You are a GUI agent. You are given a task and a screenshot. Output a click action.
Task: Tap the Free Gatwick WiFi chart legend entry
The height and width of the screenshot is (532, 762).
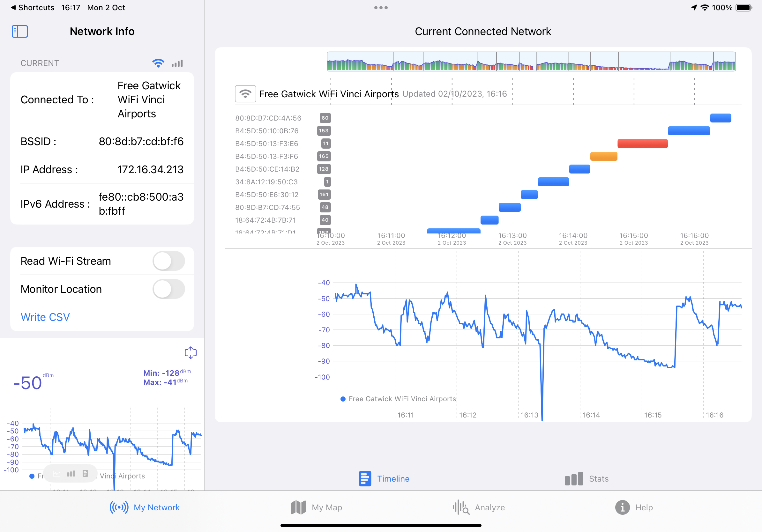pyautogui.click(x=398, y=399)
